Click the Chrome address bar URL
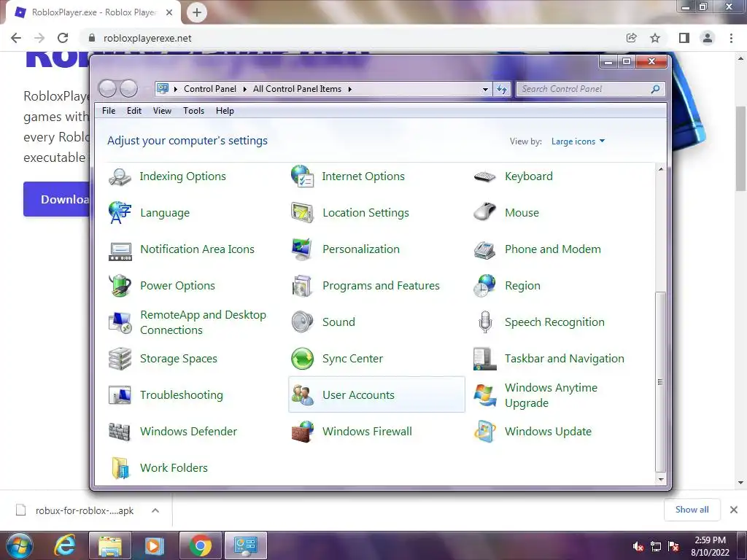 point(147,38)
